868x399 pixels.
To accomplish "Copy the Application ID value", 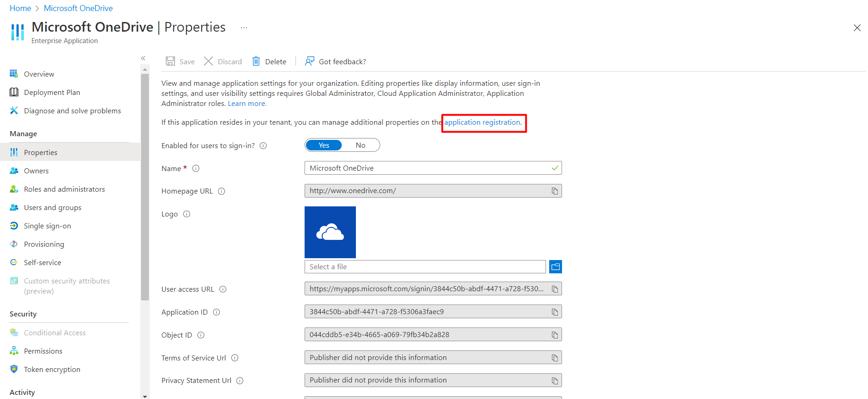I will [555, 312].
